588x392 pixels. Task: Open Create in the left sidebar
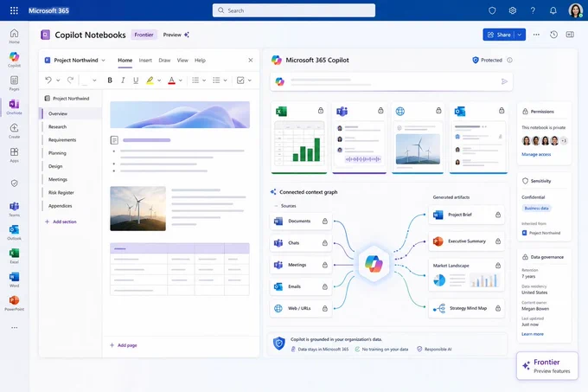(14, 131)
